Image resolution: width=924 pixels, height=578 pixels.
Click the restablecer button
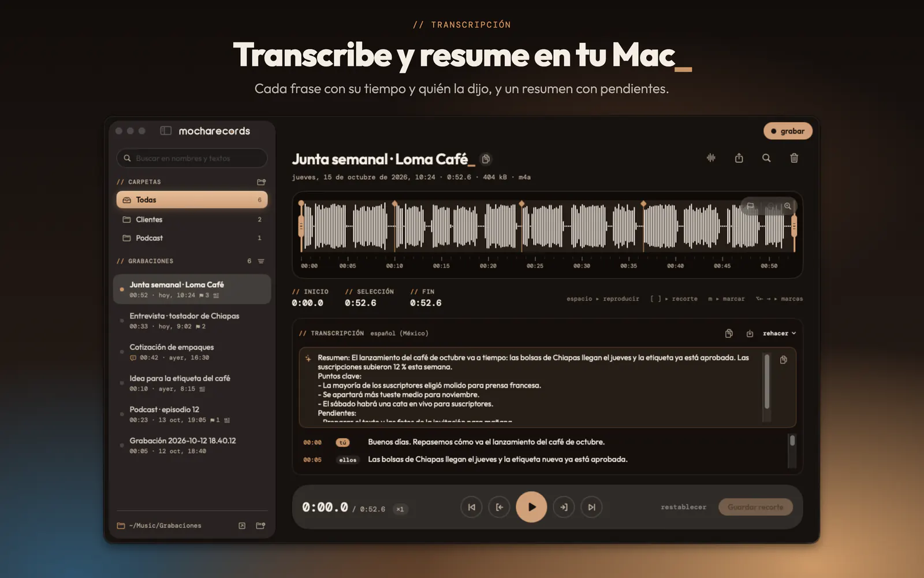[683, 507]
